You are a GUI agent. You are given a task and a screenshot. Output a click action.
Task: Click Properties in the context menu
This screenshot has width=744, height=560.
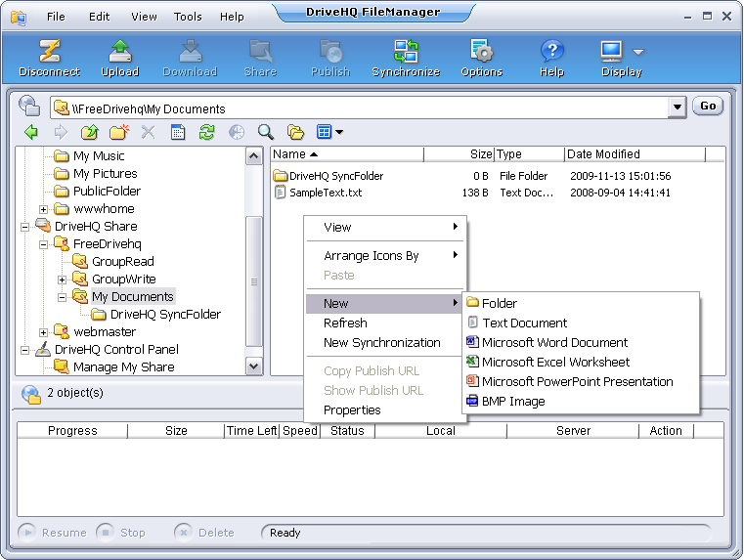click(x=352, y=410)
